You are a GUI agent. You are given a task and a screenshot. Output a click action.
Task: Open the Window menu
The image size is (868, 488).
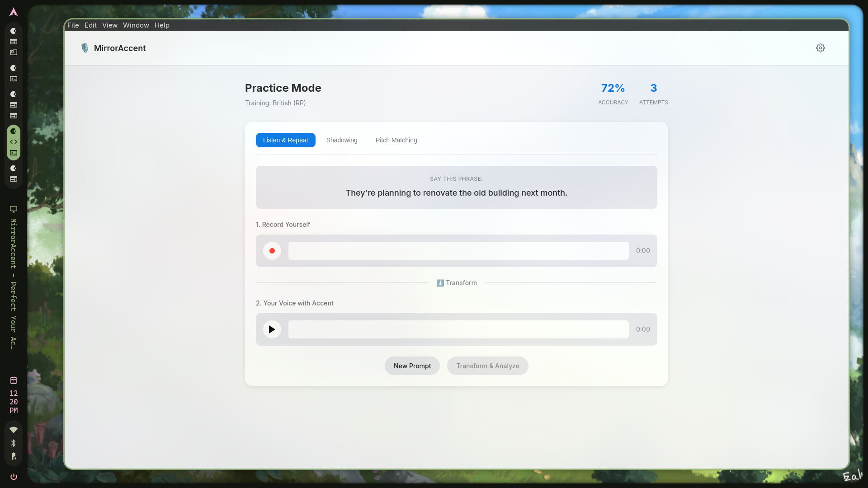pyautogui.click(x=136, y=25)
